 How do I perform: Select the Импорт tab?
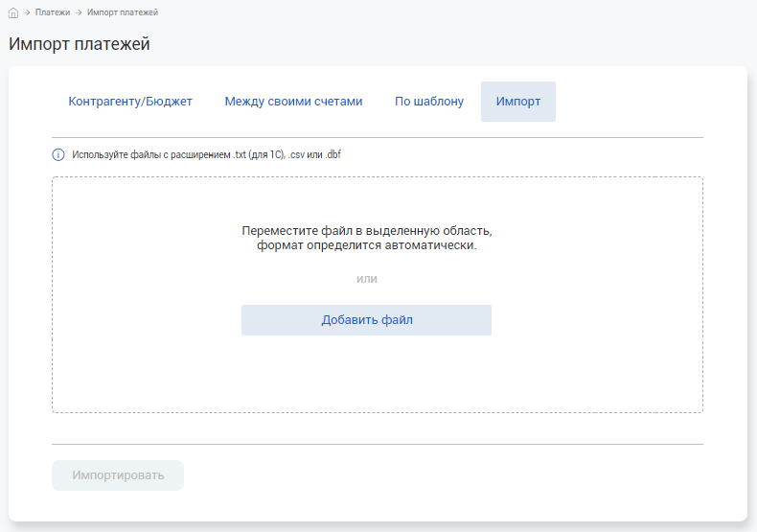coord(518,102)
